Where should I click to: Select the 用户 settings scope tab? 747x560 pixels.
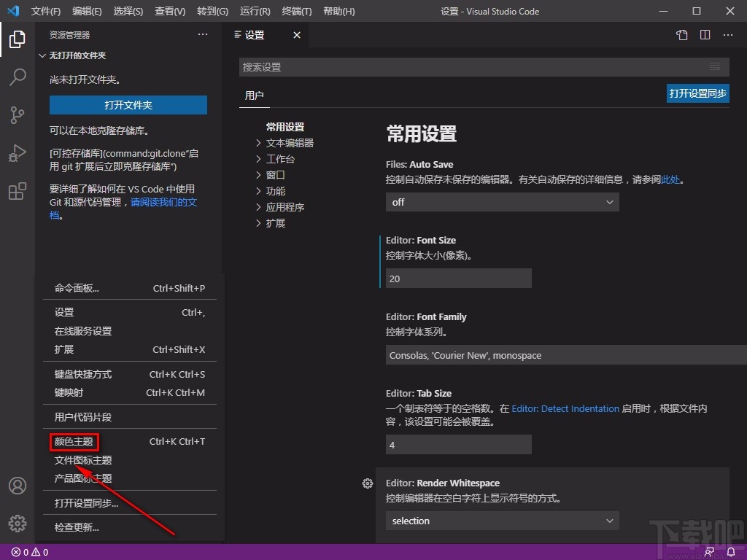point(255,96)
